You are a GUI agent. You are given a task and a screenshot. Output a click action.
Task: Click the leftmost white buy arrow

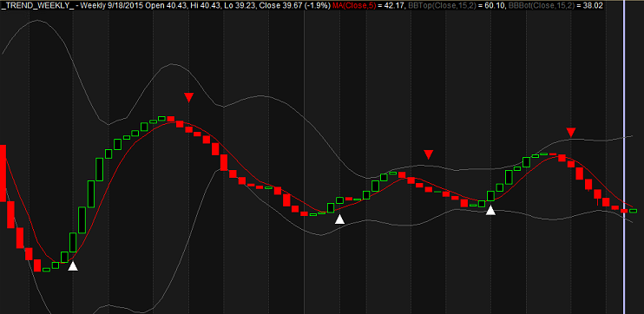(x=73, y=266)
